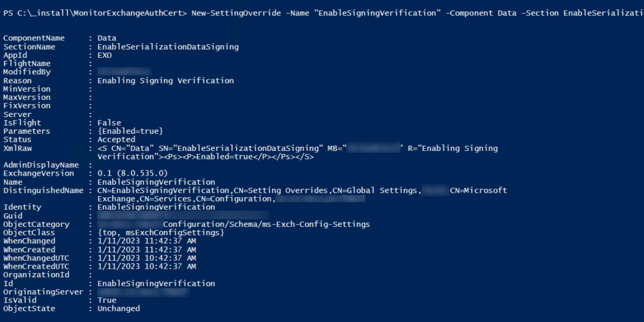Click the AppId value EXO
644x322 pixels.
click(104, 55)
